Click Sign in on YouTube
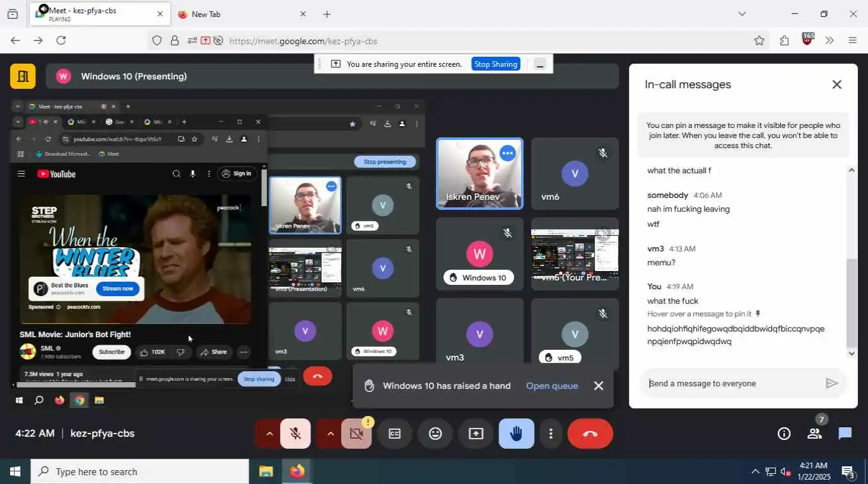The image size is (868, 484). click(x=237, y=174)
